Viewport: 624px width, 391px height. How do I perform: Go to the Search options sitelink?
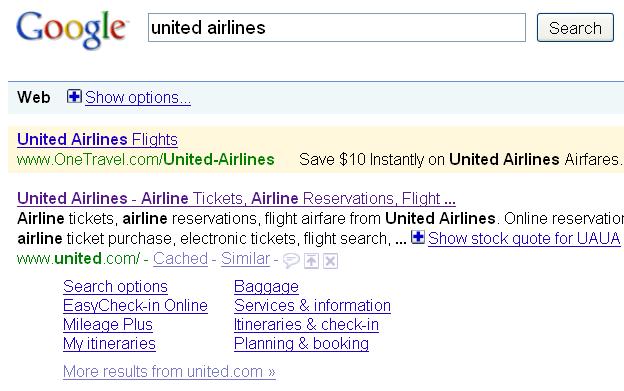(115, 287)
